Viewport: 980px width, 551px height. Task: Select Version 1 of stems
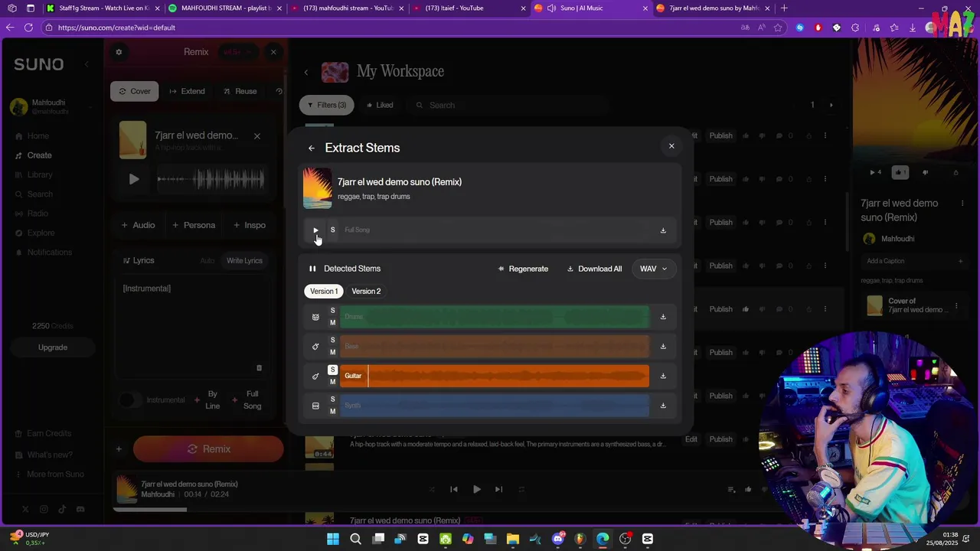(x=324, y=292)
